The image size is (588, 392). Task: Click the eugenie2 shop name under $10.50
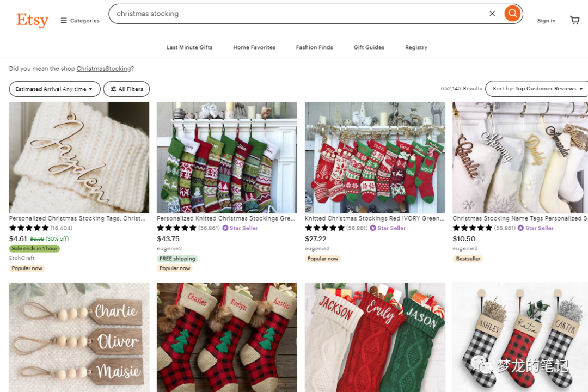[x=465, y=249]
